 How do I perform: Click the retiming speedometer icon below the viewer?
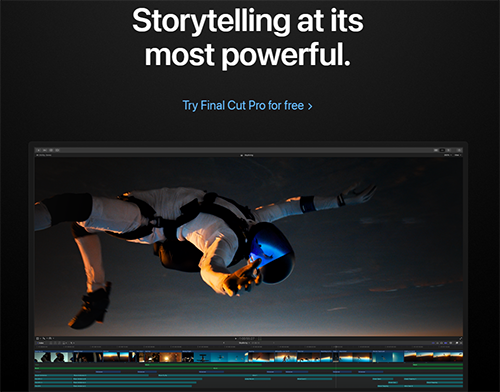[x=50, y=338]
